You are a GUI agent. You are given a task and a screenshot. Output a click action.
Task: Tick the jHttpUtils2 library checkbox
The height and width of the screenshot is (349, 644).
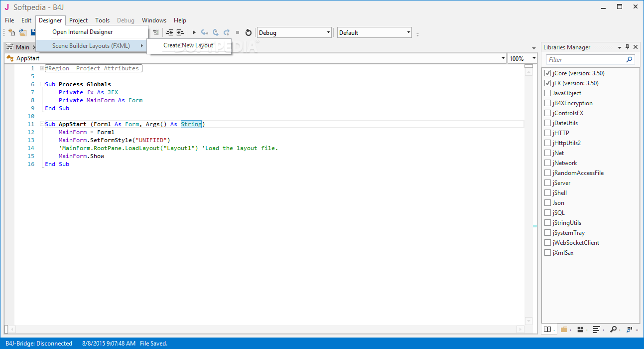click(548, 143)
